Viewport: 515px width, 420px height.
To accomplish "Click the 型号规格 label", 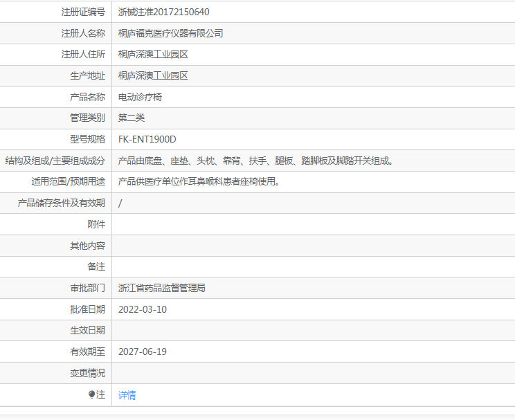I will (87, 139).
